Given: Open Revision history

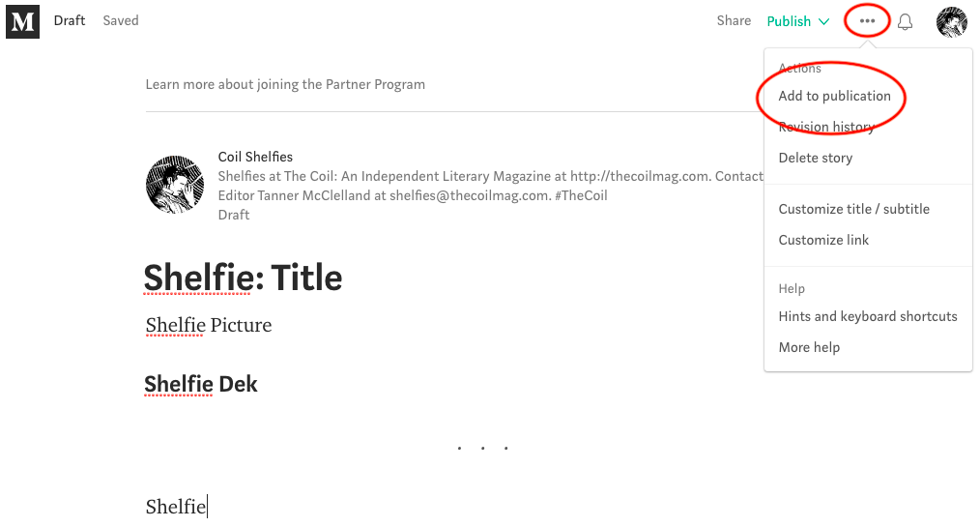Looking at the screenshot, I should pyautogui.click(x=826, y=127).
